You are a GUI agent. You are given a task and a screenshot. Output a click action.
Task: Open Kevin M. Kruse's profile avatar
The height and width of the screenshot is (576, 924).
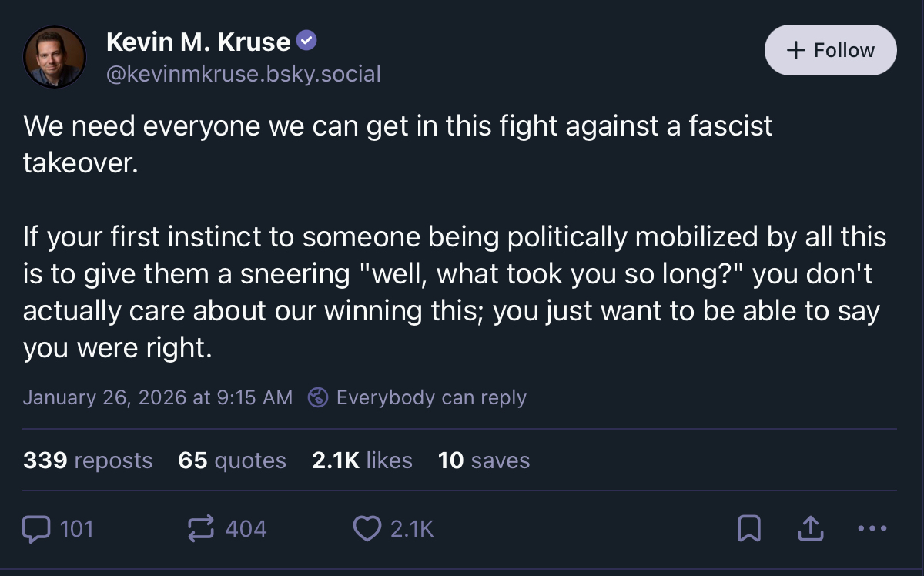pyautogui.click(x=54, y=57)
